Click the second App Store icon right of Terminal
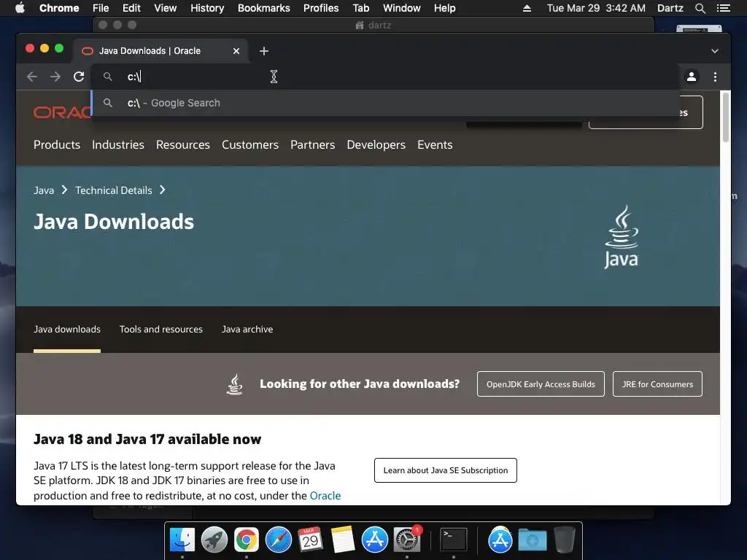This screenshot has width=747, height=560. tap(500, 540)
